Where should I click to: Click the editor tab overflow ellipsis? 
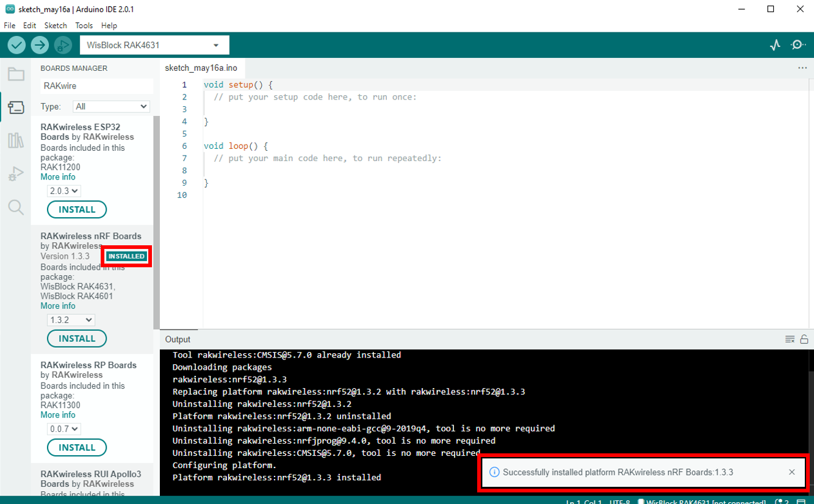tap(802, 68)
